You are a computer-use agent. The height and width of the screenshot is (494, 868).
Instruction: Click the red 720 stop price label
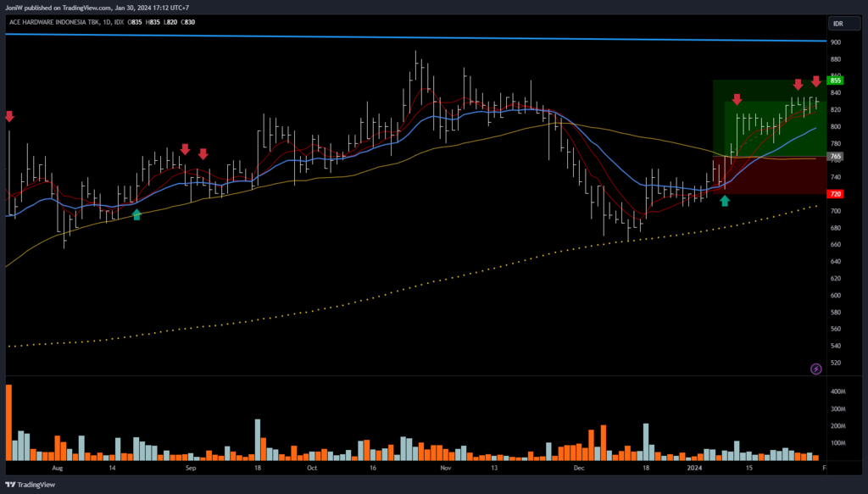pyautogui.click(x=836, y=194)
